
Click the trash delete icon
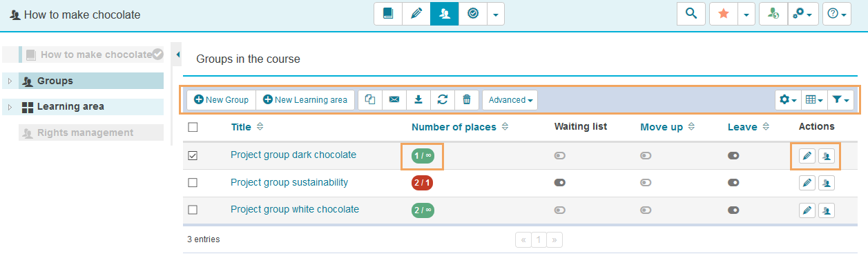click(467, 100)
